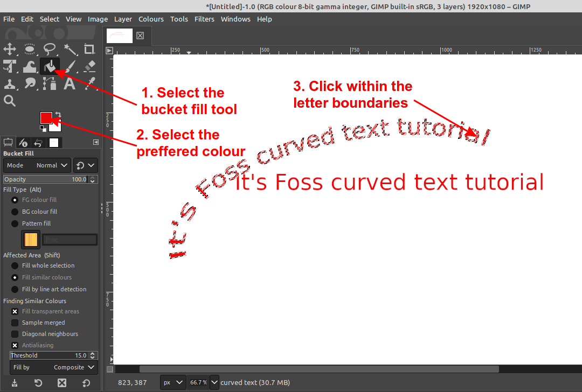Select the Paintbrush tool
Viewport: 582px width, 392px height.
point(70,66)
